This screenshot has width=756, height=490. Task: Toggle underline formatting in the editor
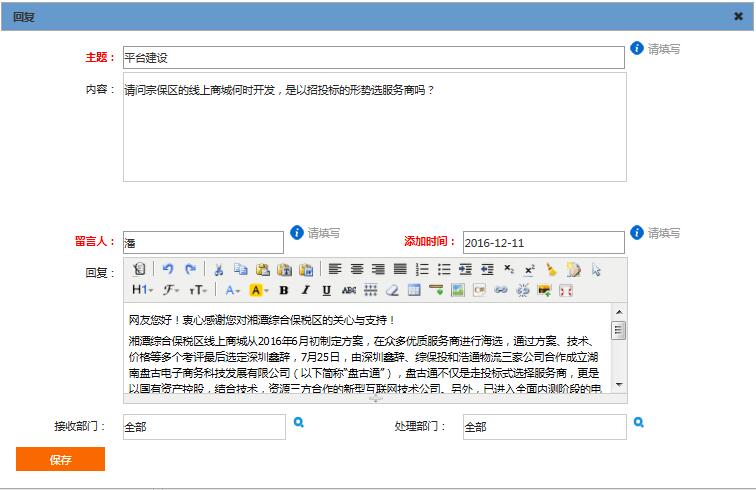click(x=327, y=290)
